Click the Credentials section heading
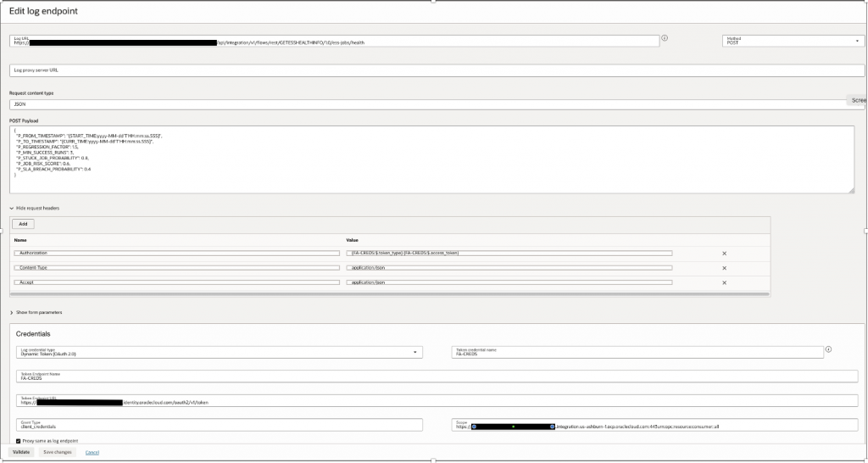 tap(33, 334)
